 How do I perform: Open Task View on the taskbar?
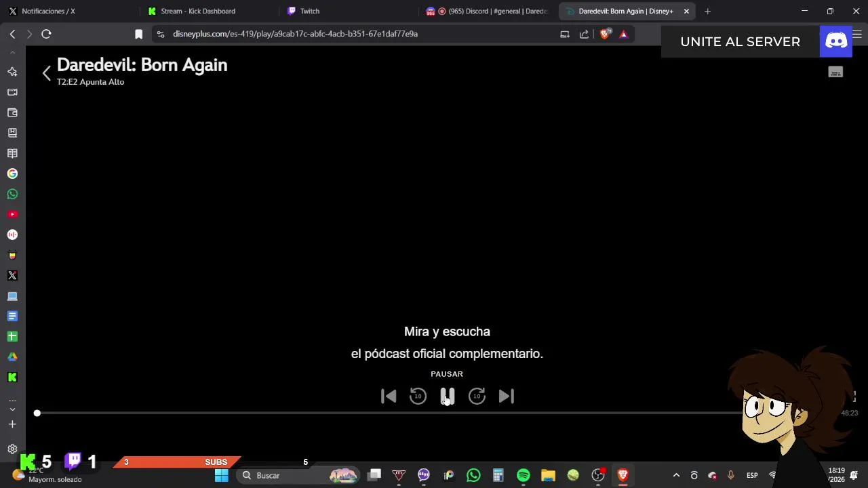pos(374,475)
